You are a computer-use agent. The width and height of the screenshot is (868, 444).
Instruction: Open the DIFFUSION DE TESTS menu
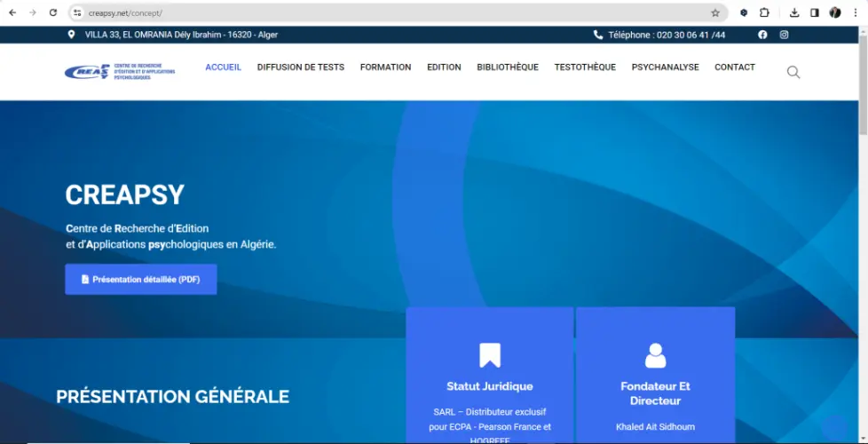[301, 67]
